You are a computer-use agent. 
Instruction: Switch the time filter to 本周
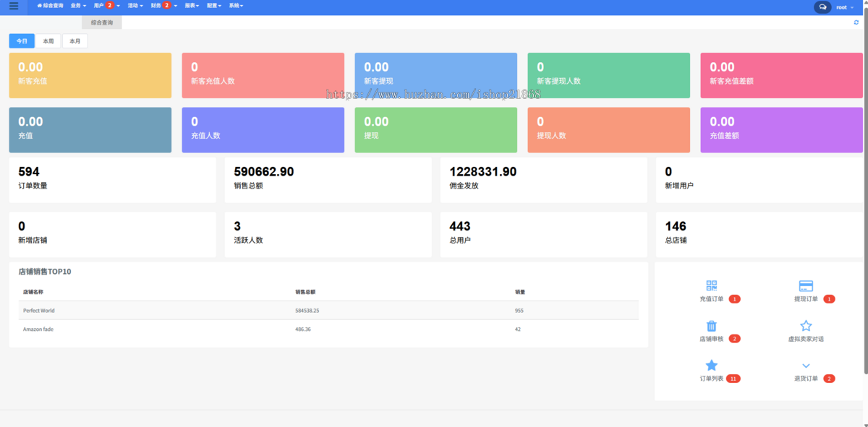48,41
